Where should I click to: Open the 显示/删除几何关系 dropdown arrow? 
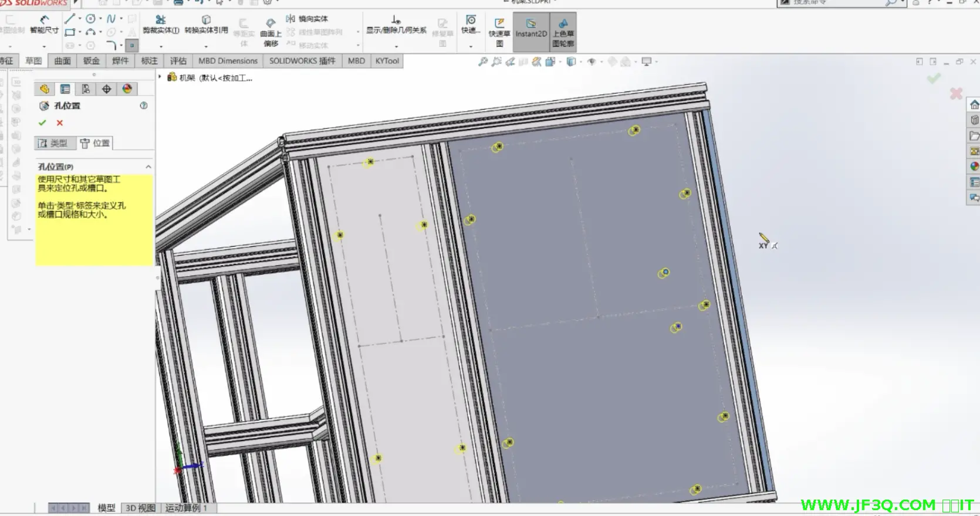tap(396, 46)
